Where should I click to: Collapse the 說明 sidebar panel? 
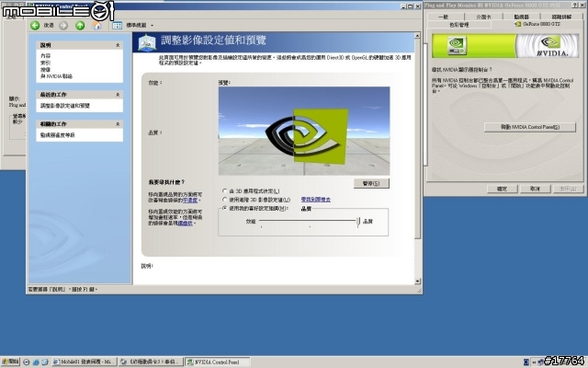118,45
